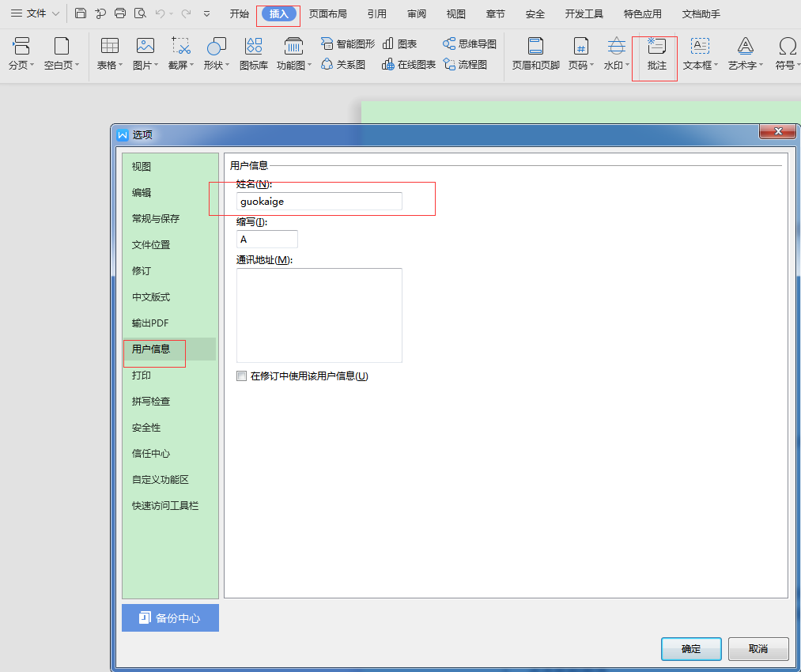The width and height of the screenshot is (801, 672).
Task: Switch to the 开发工具 tab
Action: [584, 13]
